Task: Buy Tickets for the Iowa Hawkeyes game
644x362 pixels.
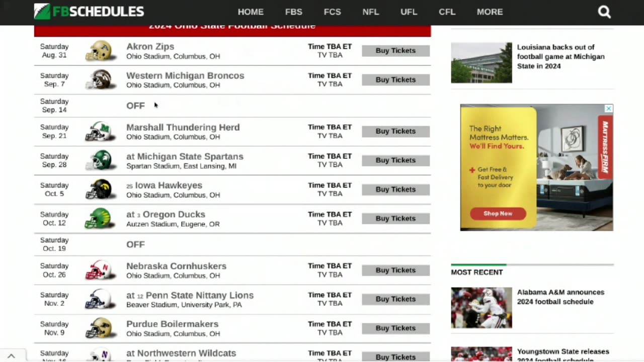Action: tap(395, 190)
